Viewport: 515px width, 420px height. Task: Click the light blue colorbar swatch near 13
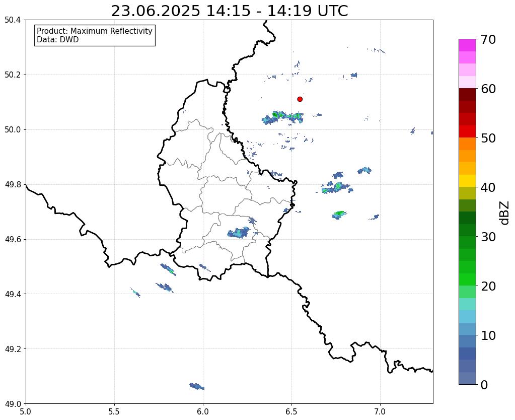click(x=467, y=316)
